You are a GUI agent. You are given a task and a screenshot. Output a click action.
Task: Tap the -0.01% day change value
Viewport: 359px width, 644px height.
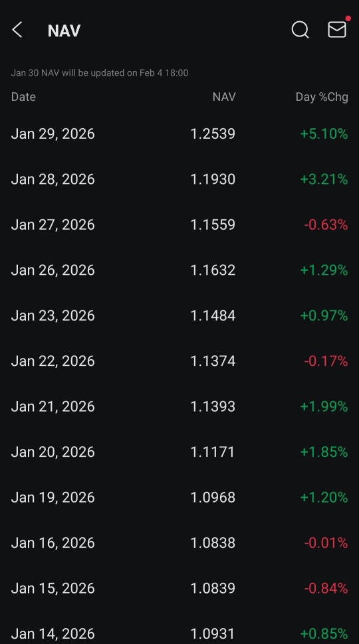(x=326, y=543)
